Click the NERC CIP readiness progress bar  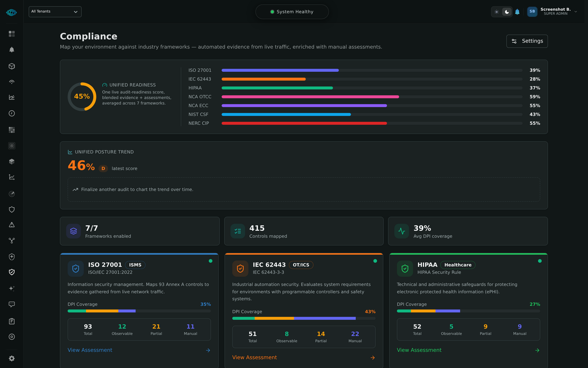tap(372, 123)
